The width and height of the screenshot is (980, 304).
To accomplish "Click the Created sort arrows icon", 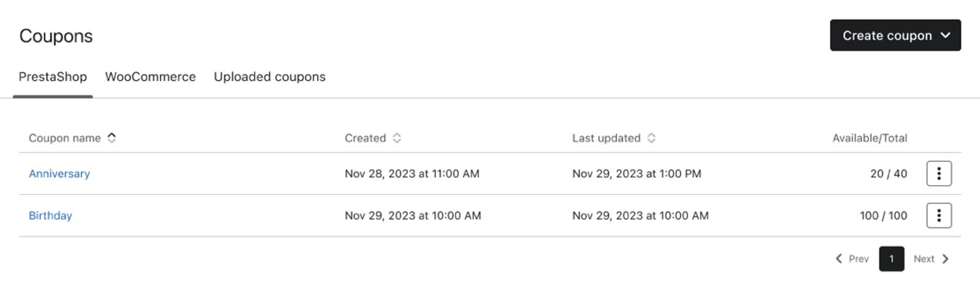I will pyautogui.click(x=397, y=138).
